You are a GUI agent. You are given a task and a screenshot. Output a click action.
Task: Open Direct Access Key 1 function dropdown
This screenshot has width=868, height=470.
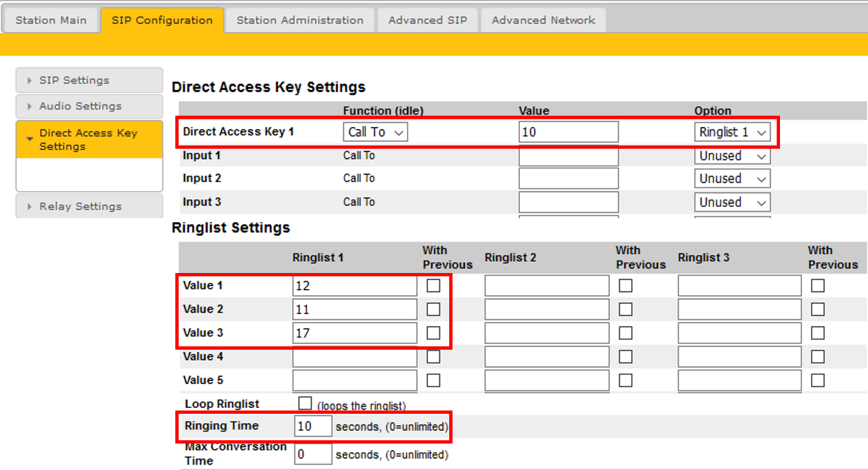pos(375,132)
